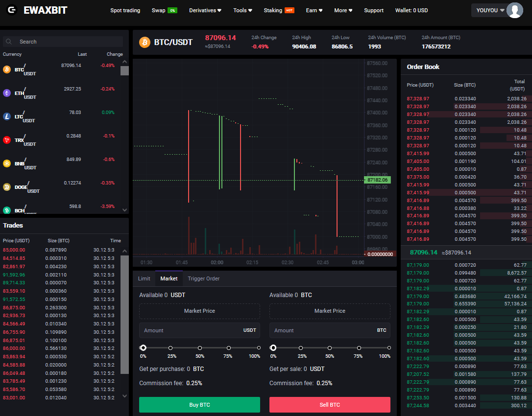Select the Litecoin coin icon
This screenshot has width=532, height=416.
pos(7,116)
